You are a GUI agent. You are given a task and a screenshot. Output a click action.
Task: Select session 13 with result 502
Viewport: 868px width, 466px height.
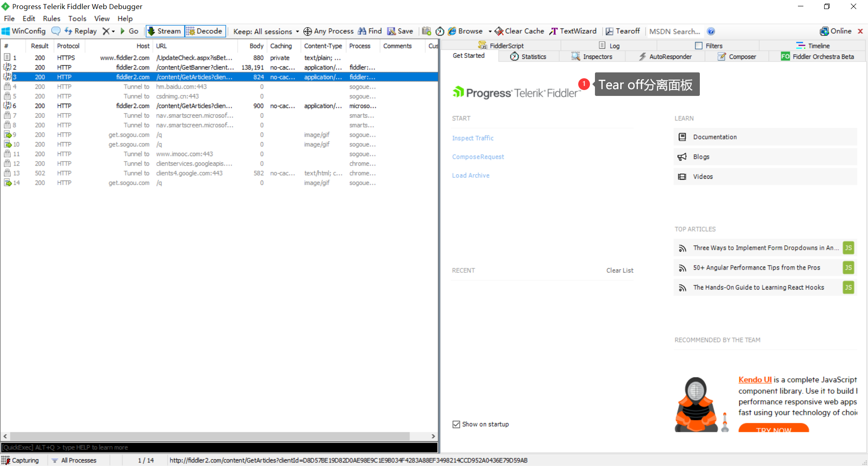(x=219, y=173)
